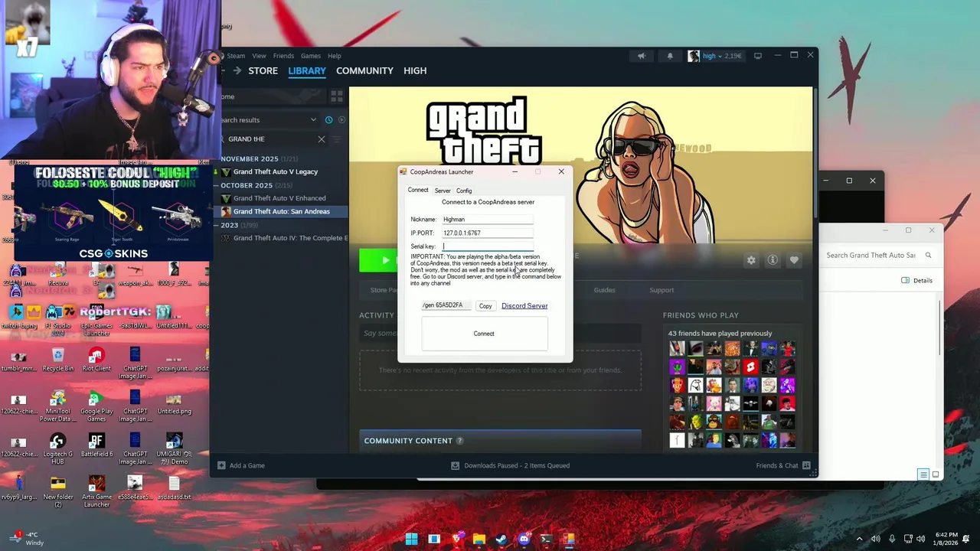Switch to Connect tab in launcher
The width and height of the screenshot is (980, 551).
418,190
